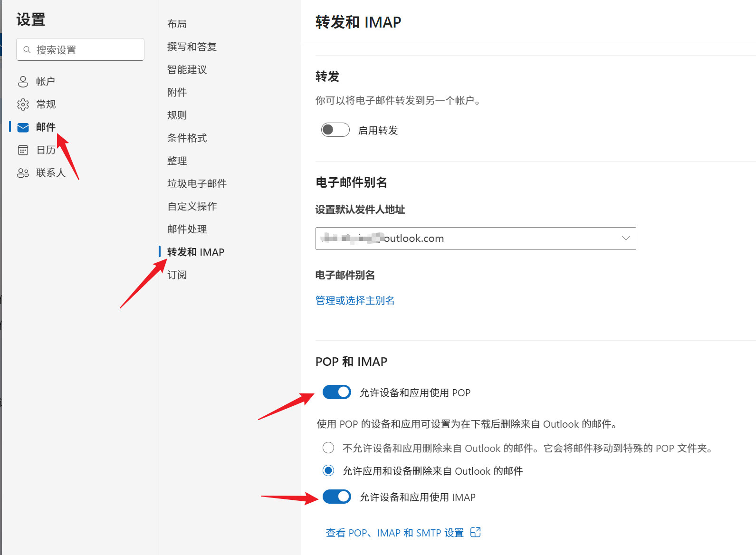Open the 智能建议 settings section
This screenshot has height=555, width=756.
pos(187,69)
